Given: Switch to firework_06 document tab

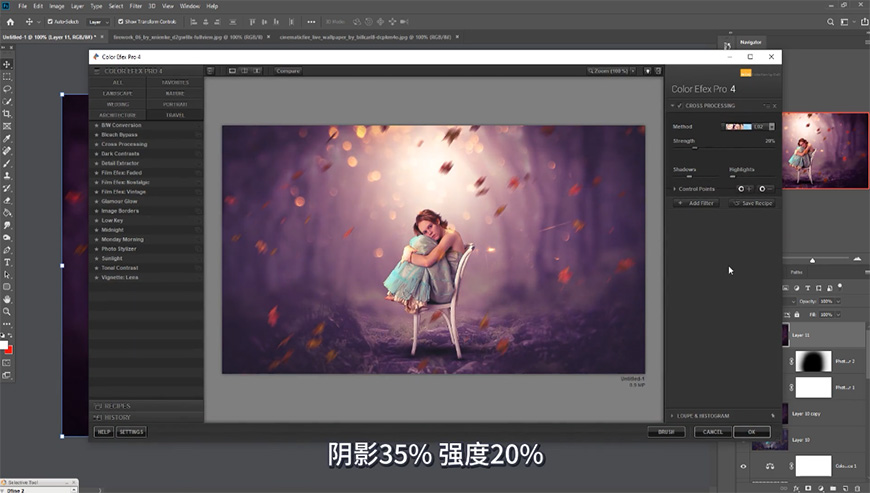Looking at the screenshot, I should (x=188, y=37).
